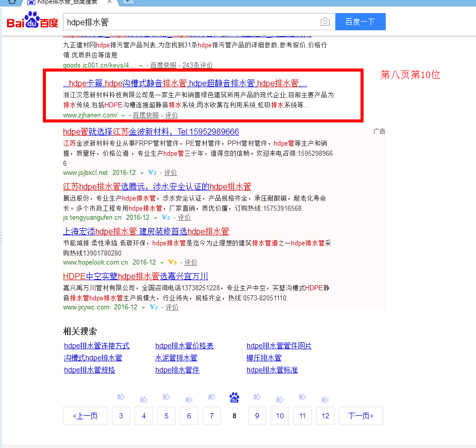Click 评价 for the www.jsjbxcl.net ad
The image size is (476, 448).
pyautogui.click(x=170, y=172)
